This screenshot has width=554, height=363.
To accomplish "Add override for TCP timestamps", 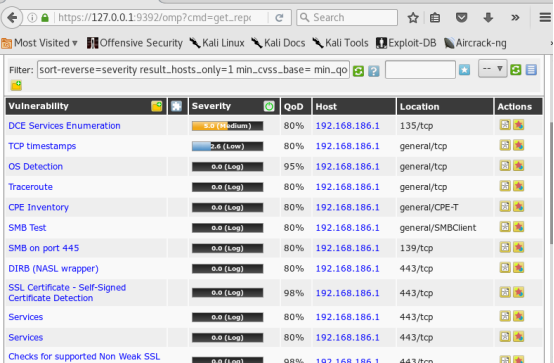I will pos(519,145).
